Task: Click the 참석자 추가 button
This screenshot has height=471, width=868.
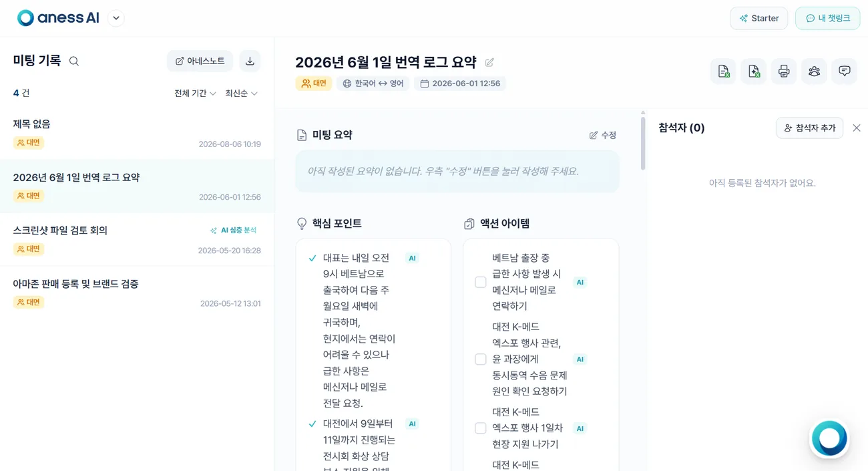Action: tap(809, 128)
